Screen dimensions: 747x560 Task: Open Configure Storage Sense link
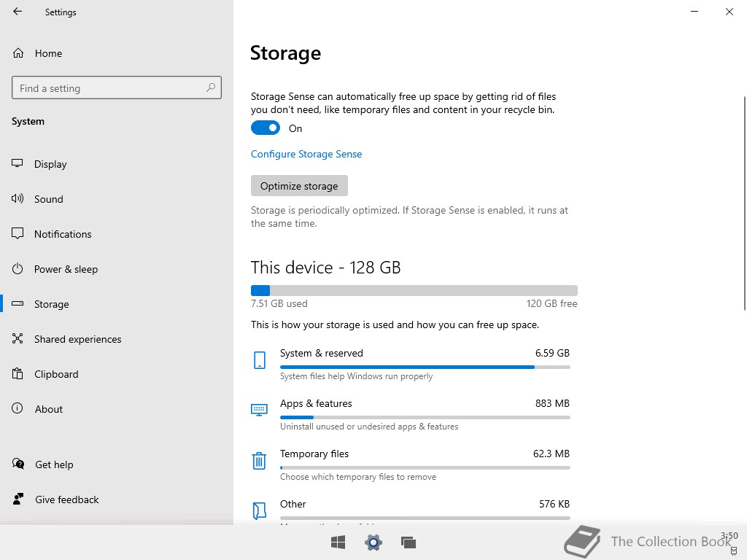(306, 154)
